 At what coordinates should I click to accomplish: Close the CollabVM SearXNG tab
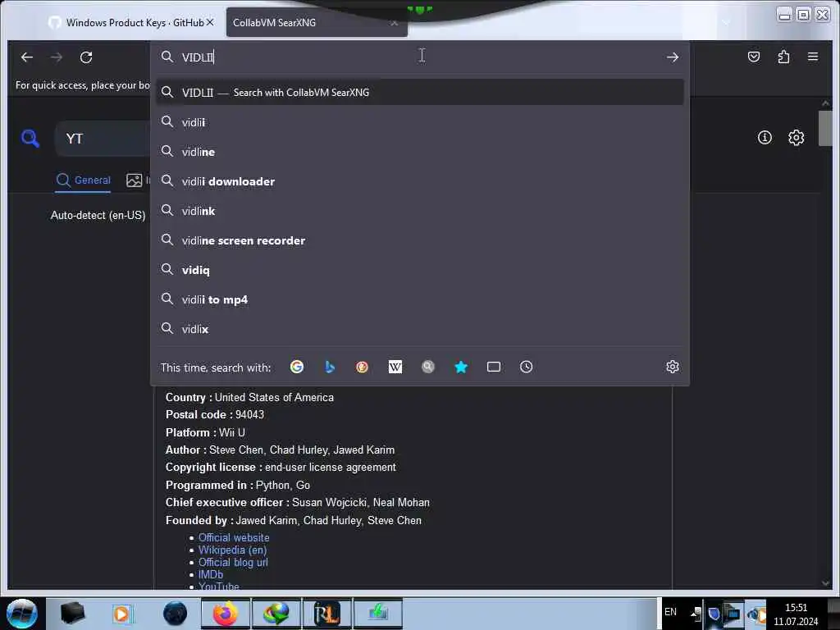pos(395,22)
